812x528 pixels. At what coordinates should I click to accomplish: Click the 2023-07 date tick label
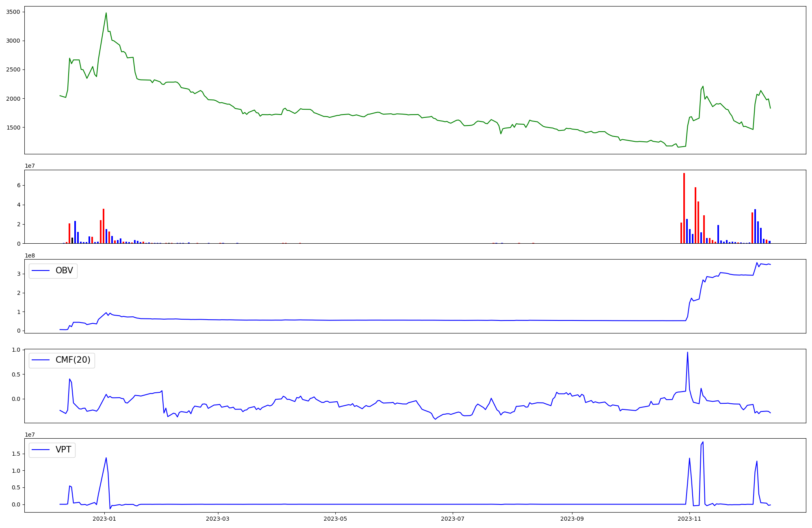pyautogui.click(x=453, y=519)
